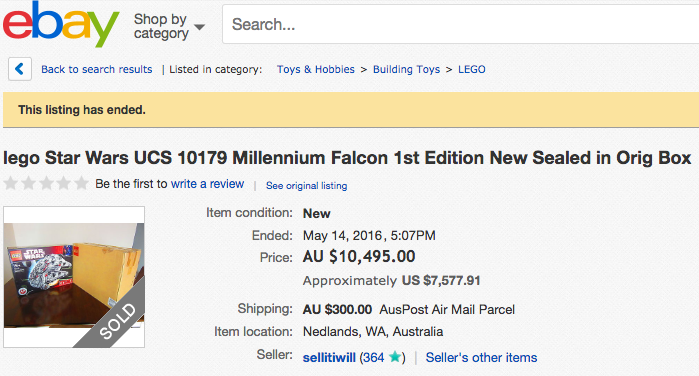Open the LEGO category breadcrumb
699x376 pixels.
pyautogui.click(x=472, y=69)
